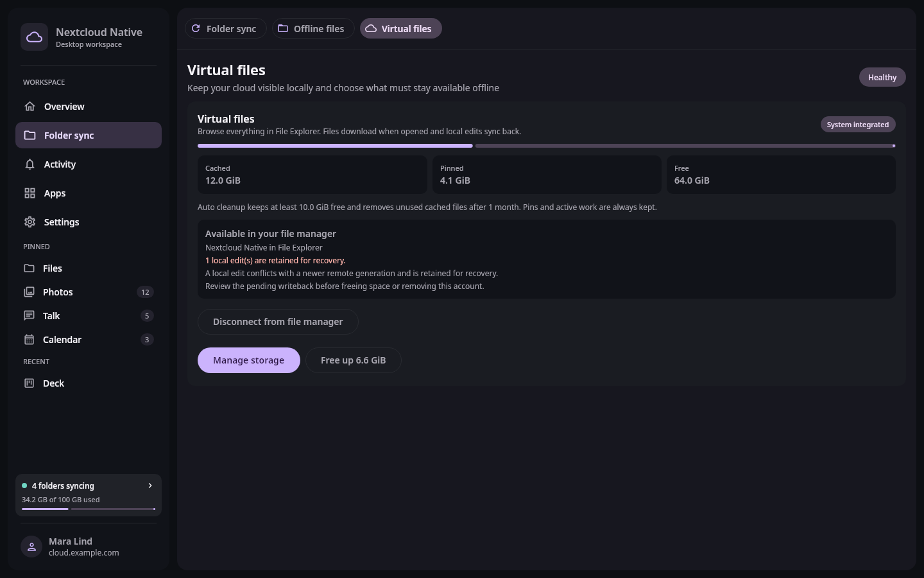This screenshot has height=578, width=924.
Task: Click the green syncing status dot
Action: 24,486
